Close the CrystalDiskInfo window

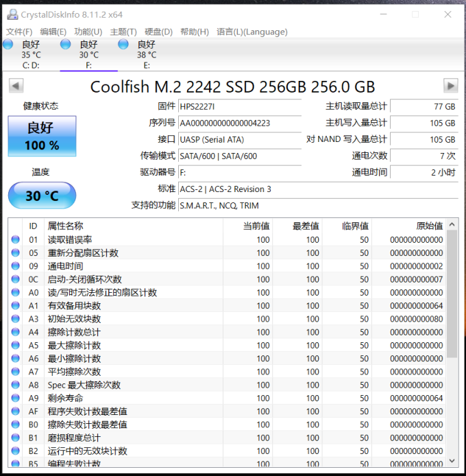coord(447,14)
